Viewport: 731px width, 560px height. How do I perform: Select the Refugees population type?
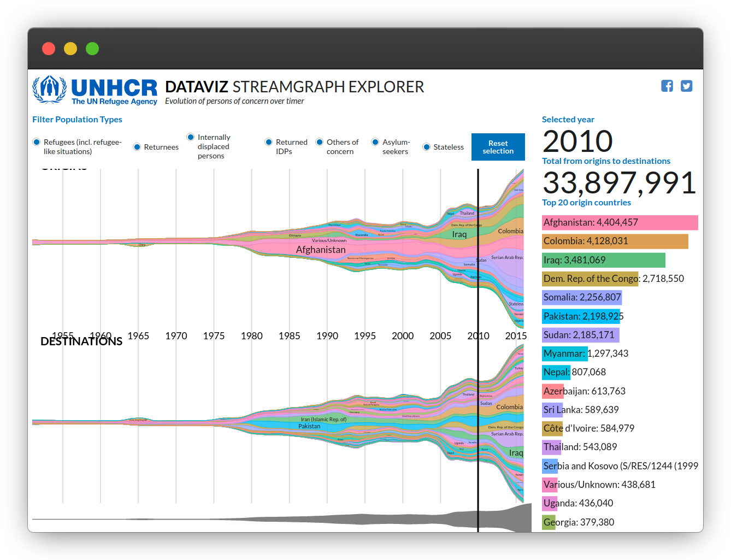coord(36,142)
